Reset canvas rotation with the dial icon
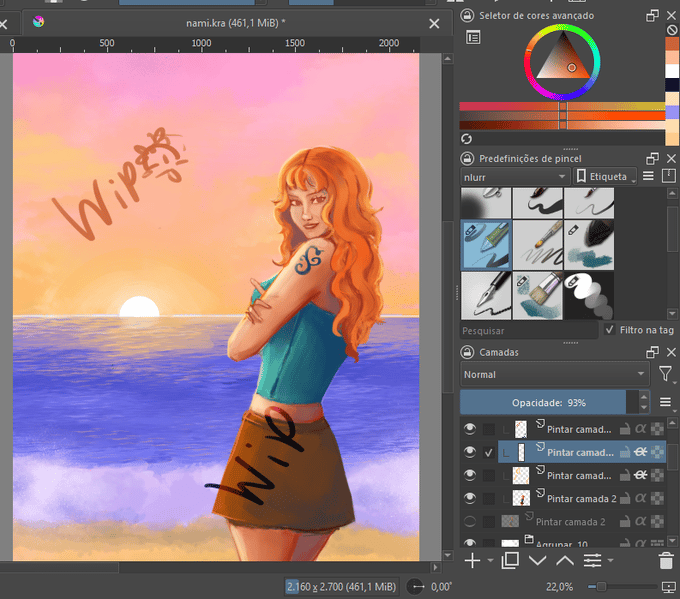 point(415,587)
